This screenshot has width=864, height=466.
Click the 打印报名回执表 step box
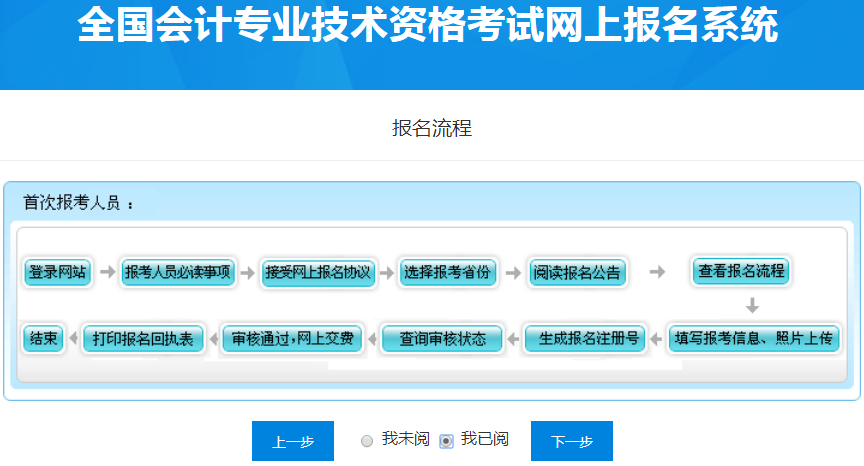(143, 338)
